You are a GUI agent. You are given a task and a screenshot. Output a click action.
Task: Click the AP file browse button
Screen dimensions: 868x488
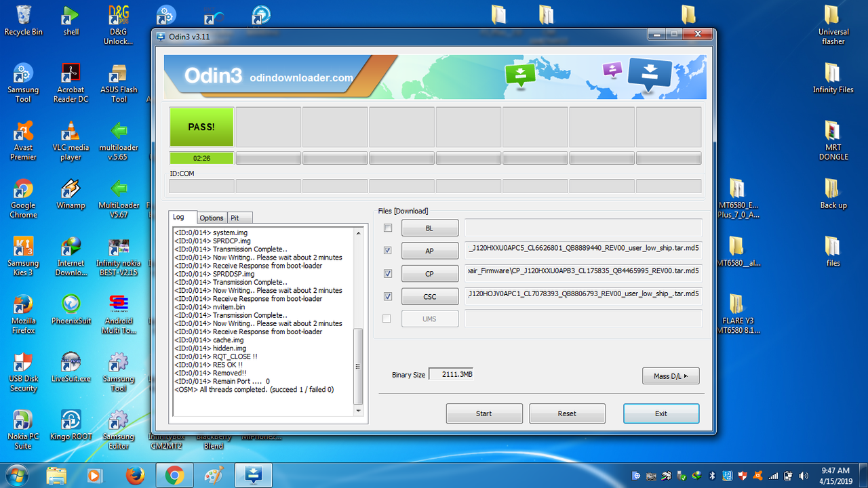coord(430,251)
